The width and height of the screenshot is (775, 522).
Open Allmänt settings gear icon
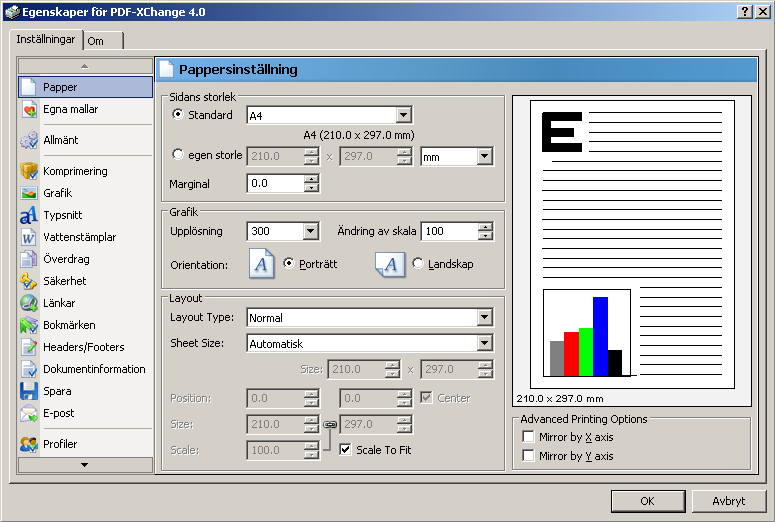(x=29, y=140)
